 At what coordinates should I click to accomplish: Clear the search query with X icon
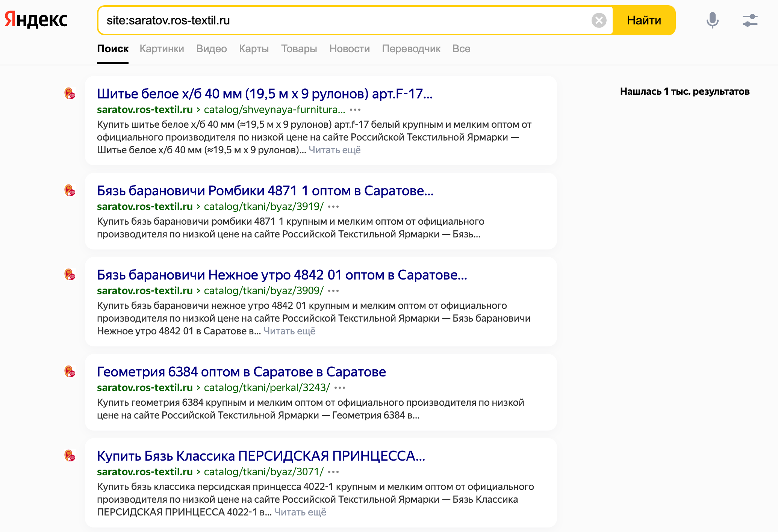point(599,20)
